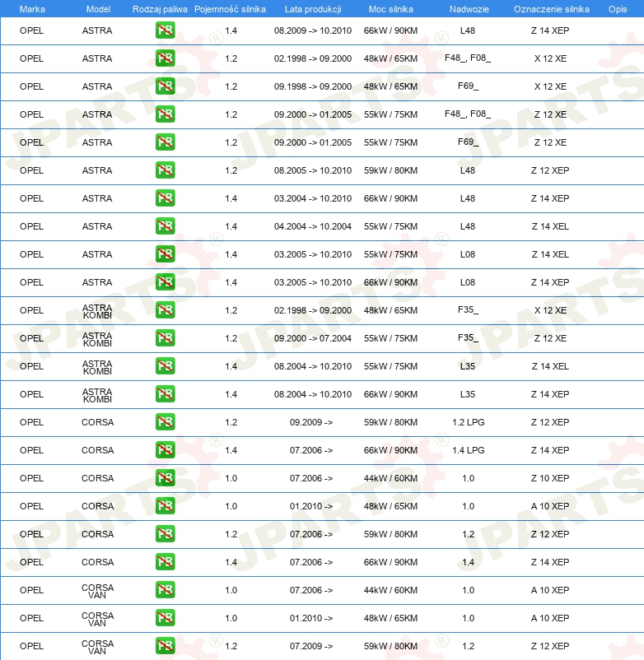
Task: Click fuel icon for Astra Kombi X 12 XE
Action: [165, 310]
